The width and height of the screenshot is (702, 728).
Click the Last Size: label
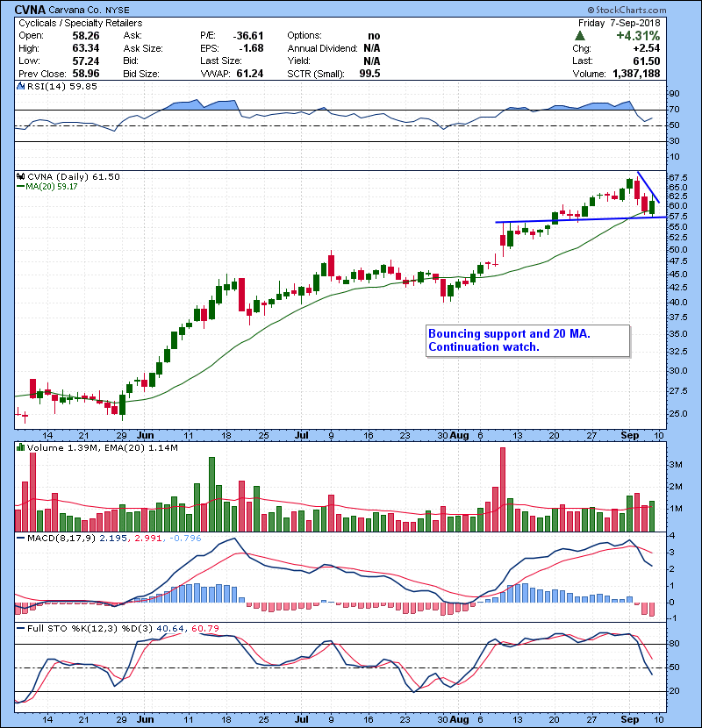pos(221,61)
